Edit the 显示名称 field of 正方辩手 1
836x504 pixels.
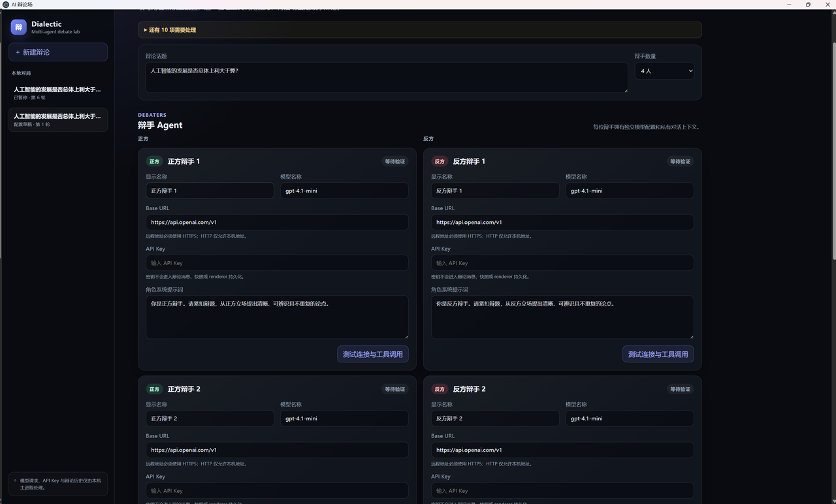point(210,191)
